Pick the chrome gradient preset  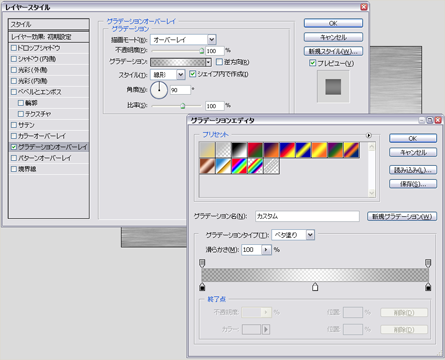pos(223,166)
